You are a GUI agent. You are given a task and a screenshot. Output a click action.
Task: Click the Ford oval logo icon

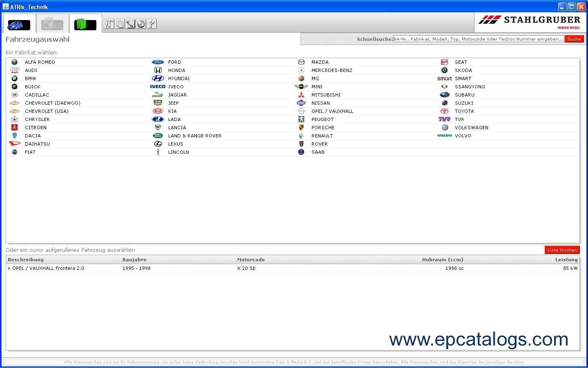(x=158, y=62)
